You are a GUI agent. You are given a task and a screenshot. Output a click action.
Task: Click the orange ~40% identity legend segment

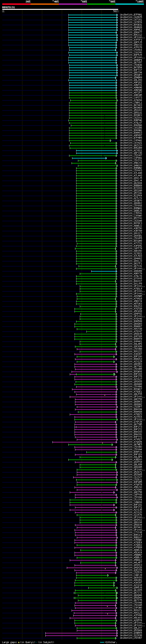45,4
